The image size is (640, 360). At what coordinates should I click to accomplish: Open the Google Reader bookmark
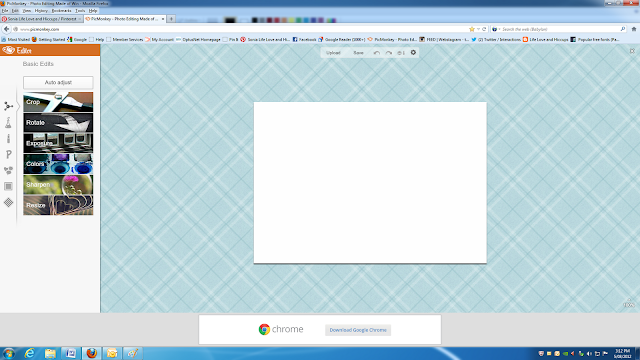coord(342,40)
